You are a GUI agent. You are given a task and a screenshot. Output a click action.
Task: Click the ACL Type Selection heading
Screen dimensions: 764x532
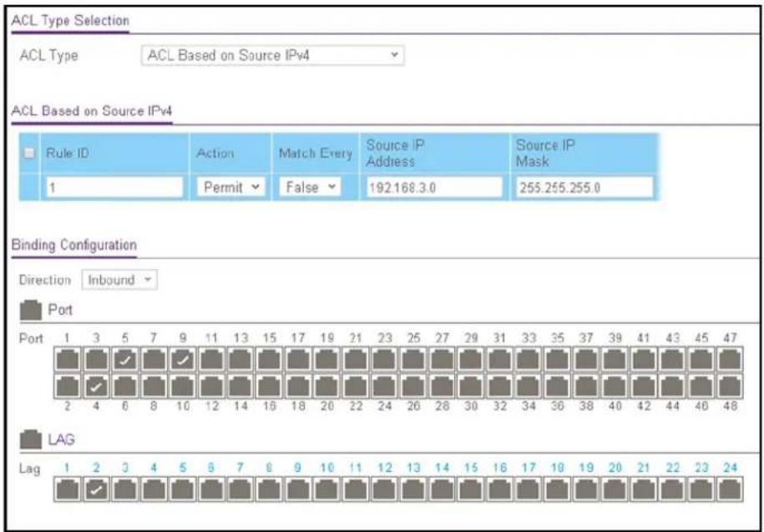tap(69, 21)
